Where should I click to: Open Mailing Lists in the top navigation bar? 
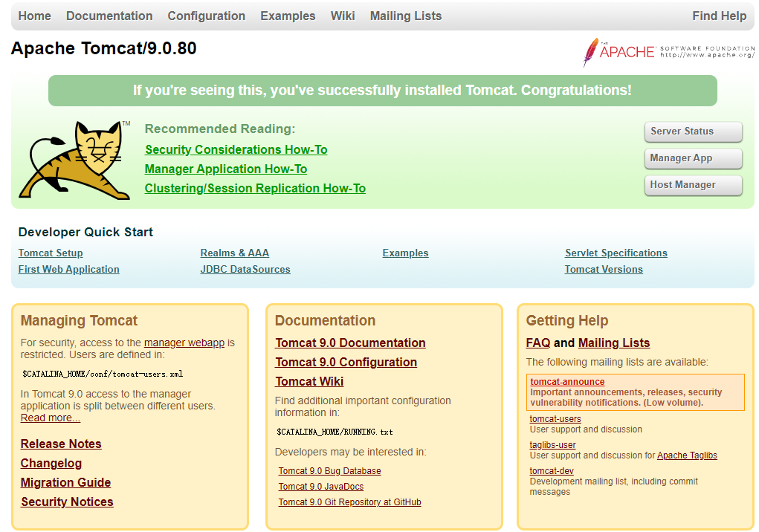pos(406,16)
